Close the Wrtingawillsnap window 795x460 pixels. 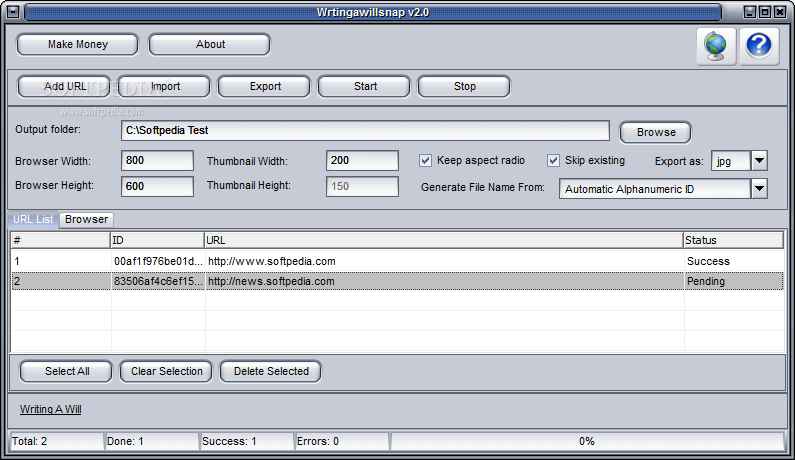tap(780, 12)
